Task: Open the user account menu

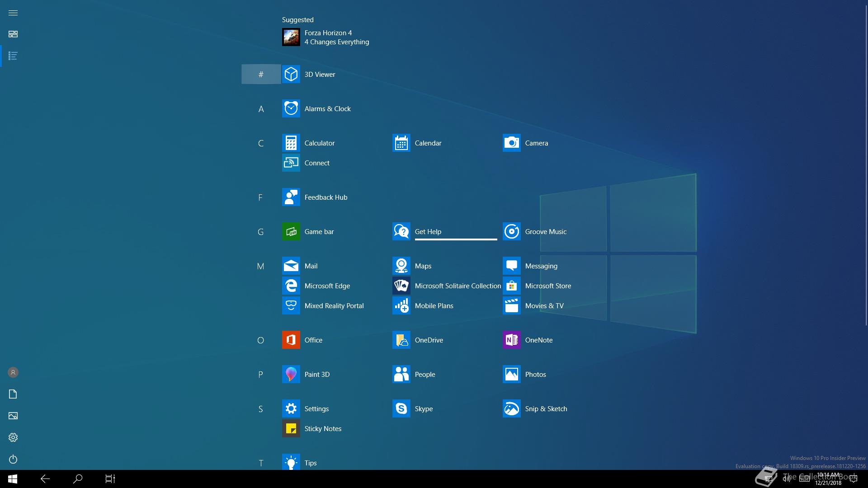Action: (x=13, y=372)
